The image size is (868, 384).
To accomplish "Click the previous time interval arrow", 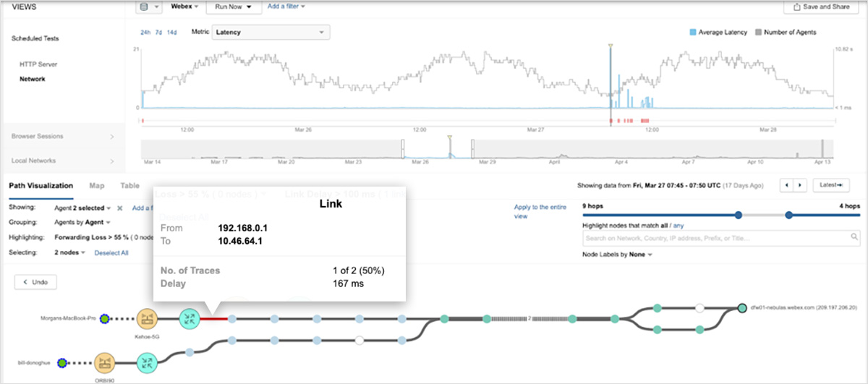I will click(x=786, y=186).
